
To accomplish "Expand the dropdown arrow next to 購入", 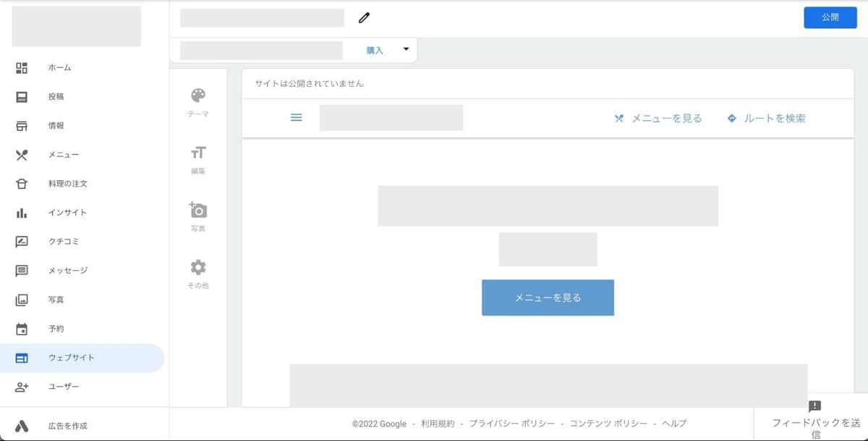I will (406, 49).
